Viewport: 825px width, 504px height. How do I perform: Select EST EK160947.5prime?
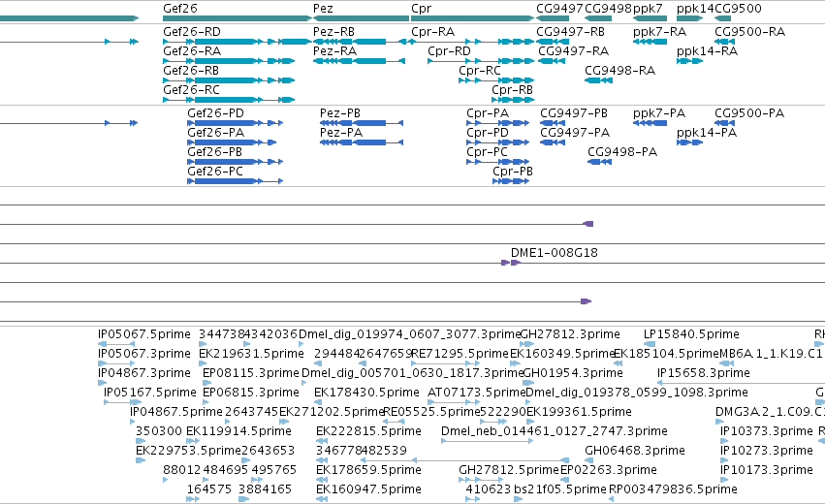pos(322,499)
